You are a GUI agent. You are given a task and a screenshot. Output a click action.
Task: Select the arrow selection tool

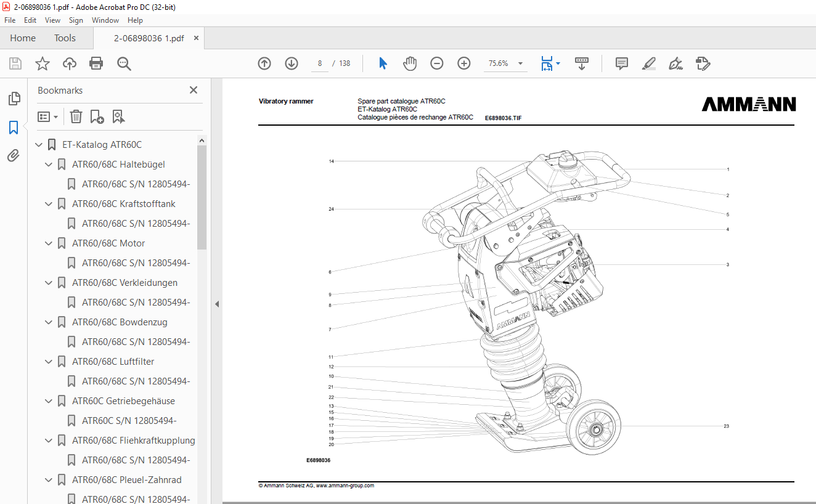click(x=383, y=63)
